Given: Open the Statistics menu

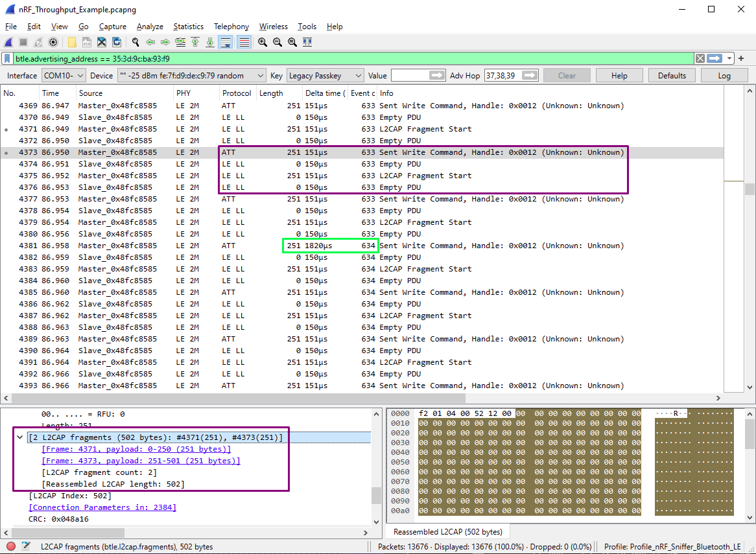Looking at the screenshot, I should coord(188,27).
